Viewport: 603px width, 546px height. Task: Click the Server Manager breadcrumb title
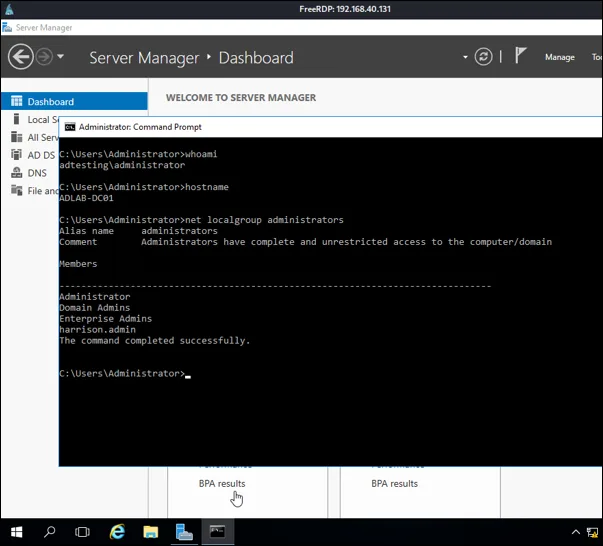click(x=144, y=58)
